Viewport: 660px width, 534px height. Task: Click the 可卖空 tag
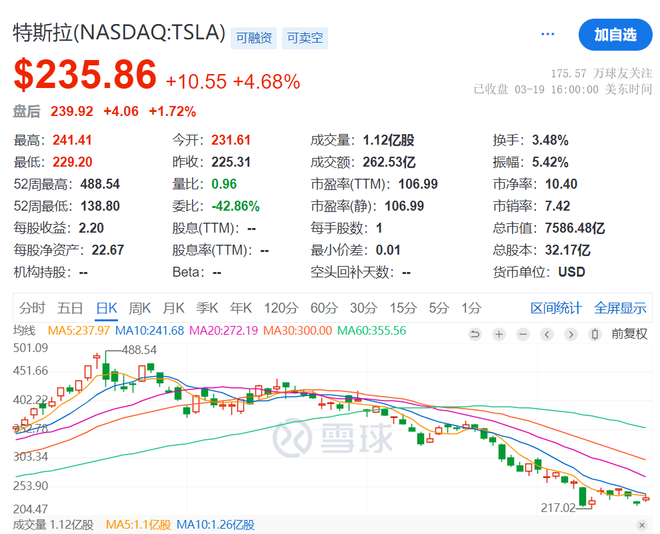point(304,38)
